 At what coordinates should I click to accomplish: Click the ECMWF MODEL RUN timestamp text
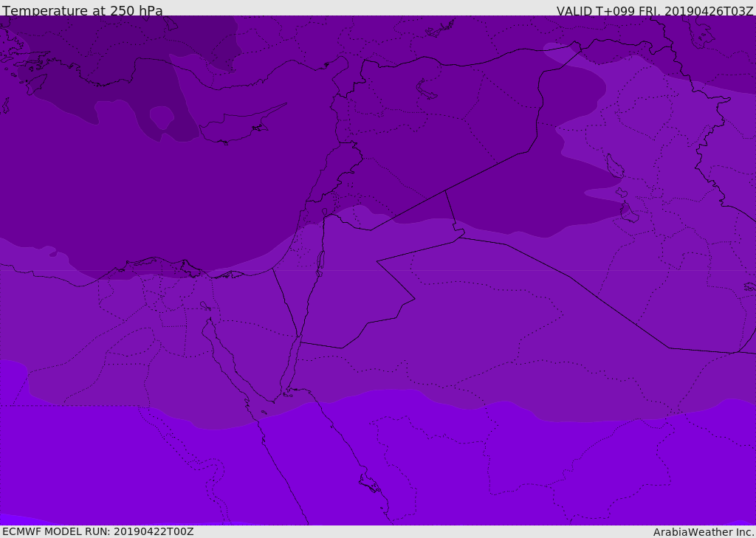[97, 531]
